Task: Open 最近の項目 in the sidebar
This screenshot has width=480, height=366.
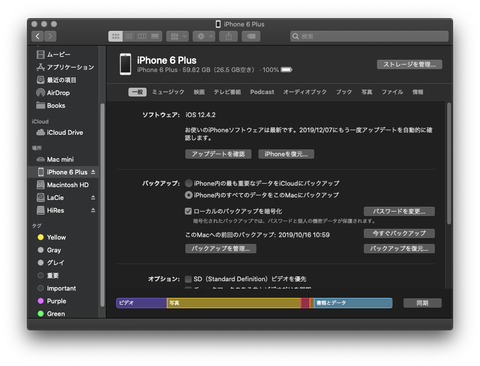Action: click(56, 80)
